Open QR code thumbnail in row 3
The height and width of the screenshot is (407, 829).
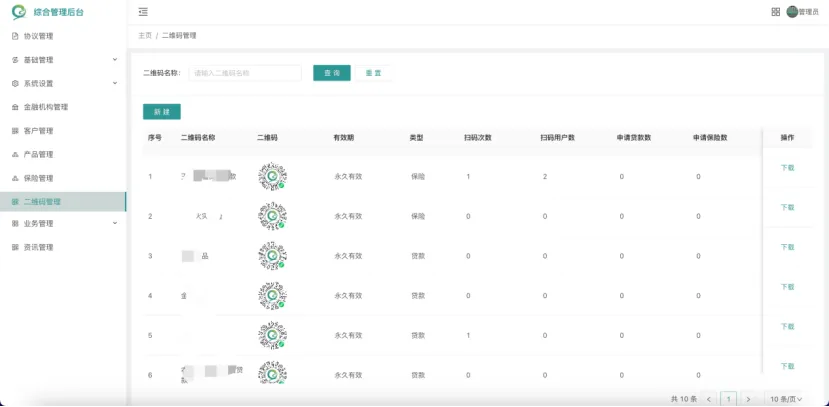[x=272, y=256]
